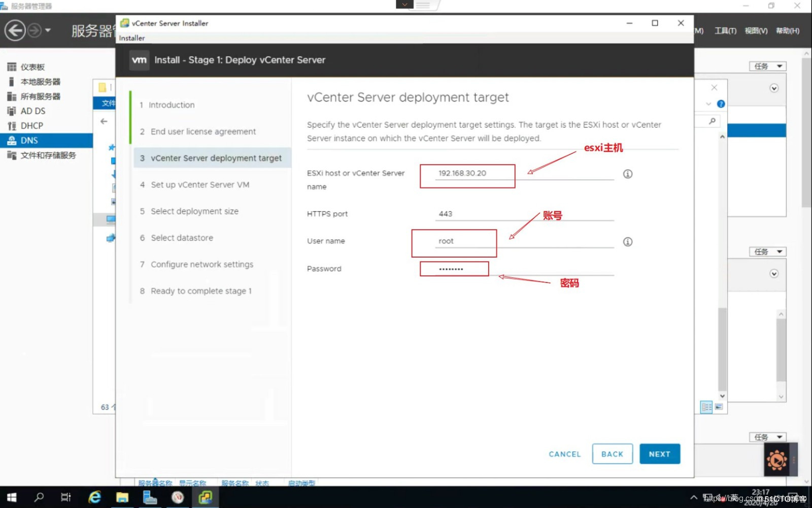Image resolution: width=812 pixels, height=508 pixels.
Task: Click the ESXi host name input field
Action: [x=524, y=173]
